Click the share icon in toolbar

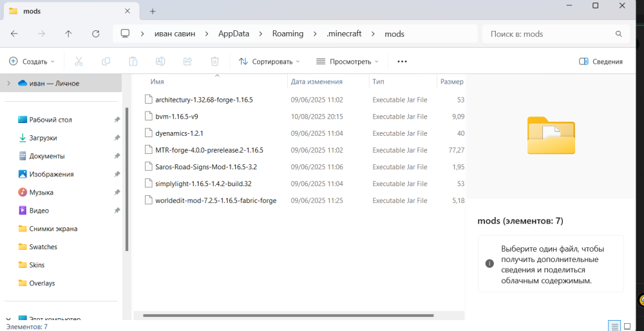[x=187, y=62]
